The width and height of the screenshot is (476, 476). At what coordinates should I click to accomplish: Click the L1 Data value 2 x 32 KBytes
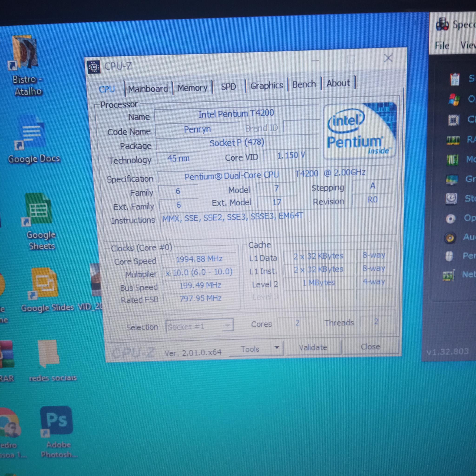[318, 256]
